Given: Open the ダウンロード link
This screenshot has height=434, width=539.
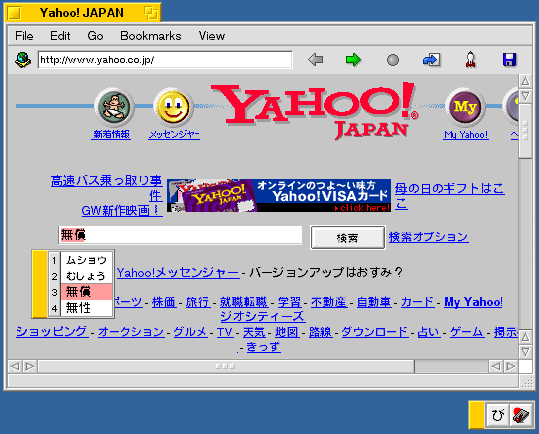Looking at the screenshot, I should coord(375,332).
